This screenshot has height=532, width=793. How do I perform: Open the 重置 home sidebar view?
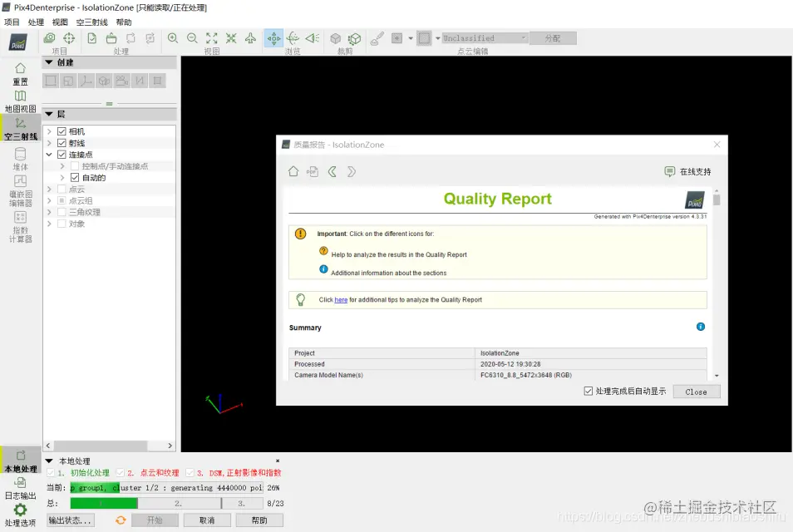20,74
